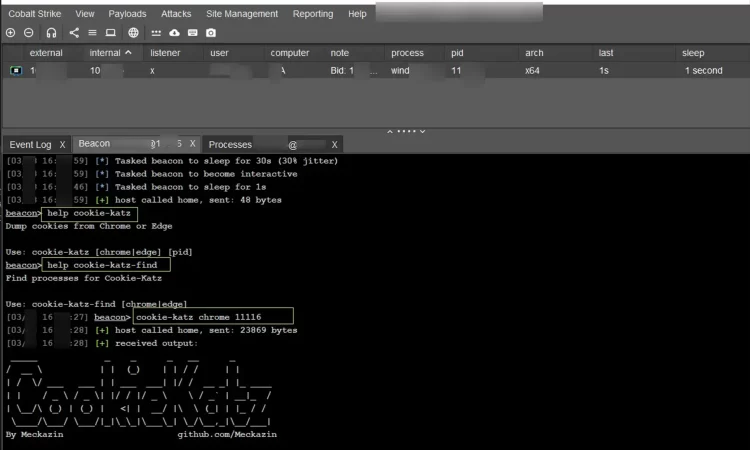Viewport: 750px width, 450px height.
Task: Click 'help cookie-katz-find' command text
Action: point(102,265)
